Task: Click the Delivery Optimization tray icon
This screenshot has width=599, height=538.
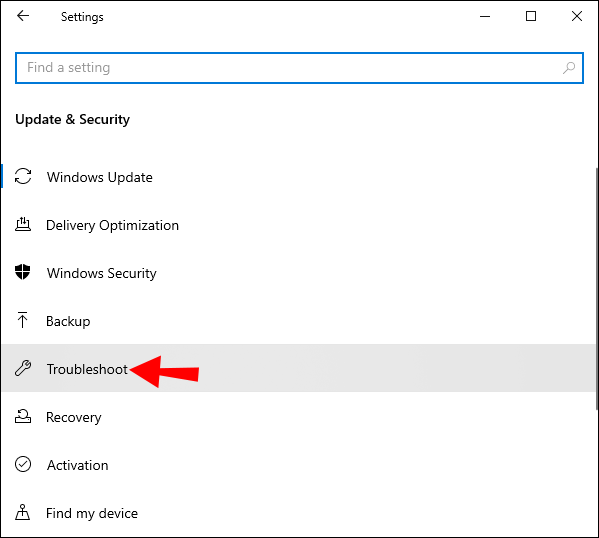Action: coord(23,224)
